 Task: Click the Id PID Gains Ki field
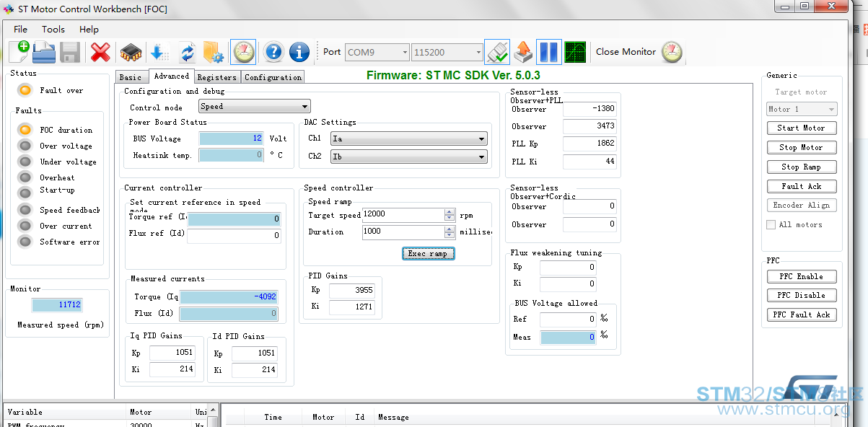tap(255, 369)
